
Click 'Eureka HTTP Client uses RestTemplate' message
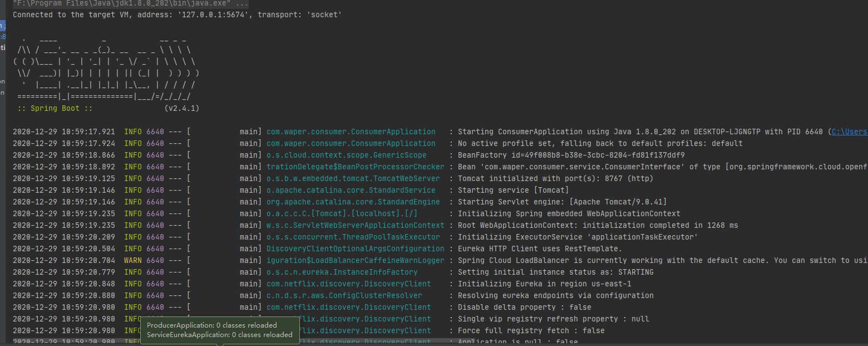540,249
